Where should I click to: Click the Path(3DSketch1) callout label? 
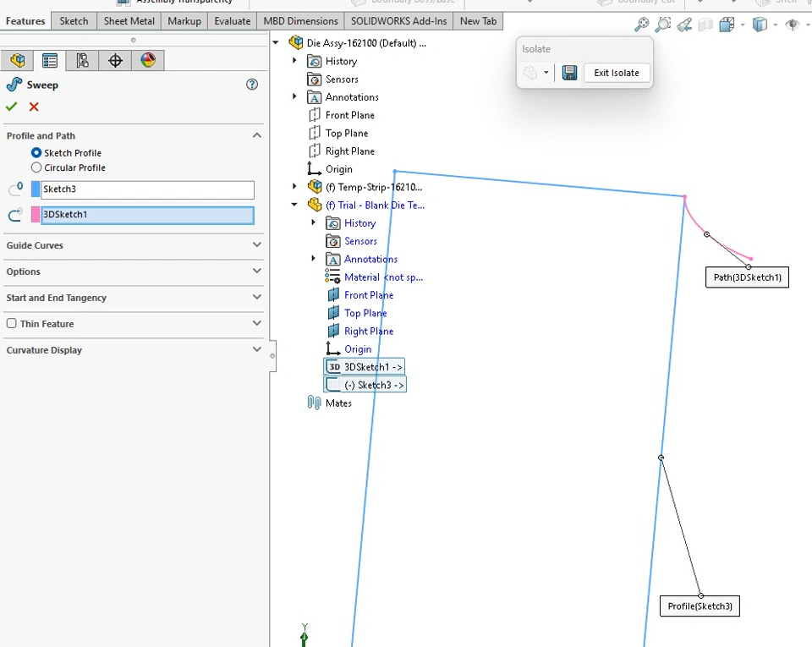tap(747, 277)
